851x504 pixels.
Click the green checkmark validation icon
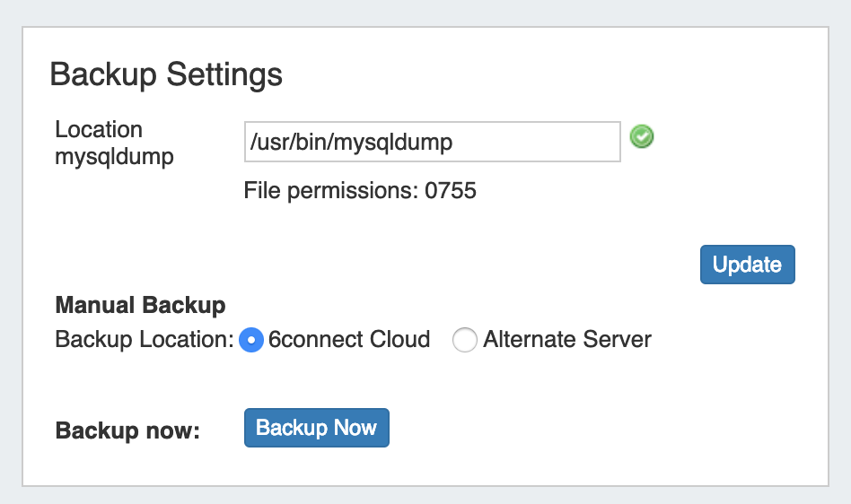tap(641, 137)
